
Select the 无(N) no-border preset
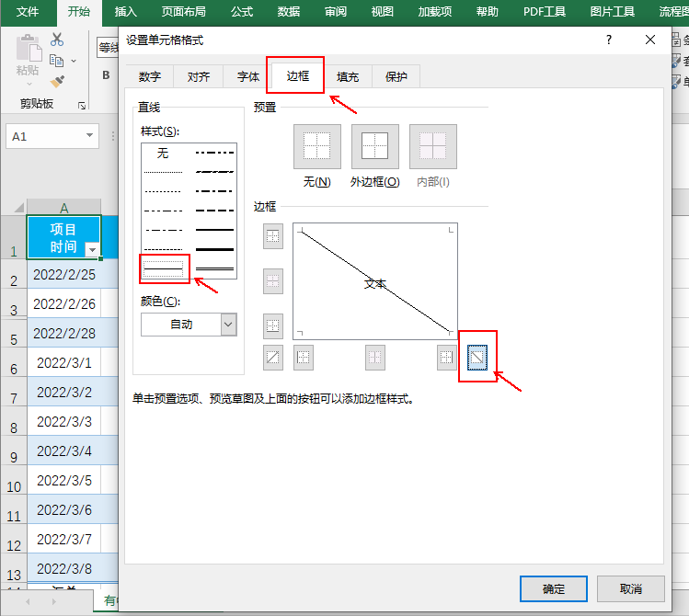pos(316,147)
